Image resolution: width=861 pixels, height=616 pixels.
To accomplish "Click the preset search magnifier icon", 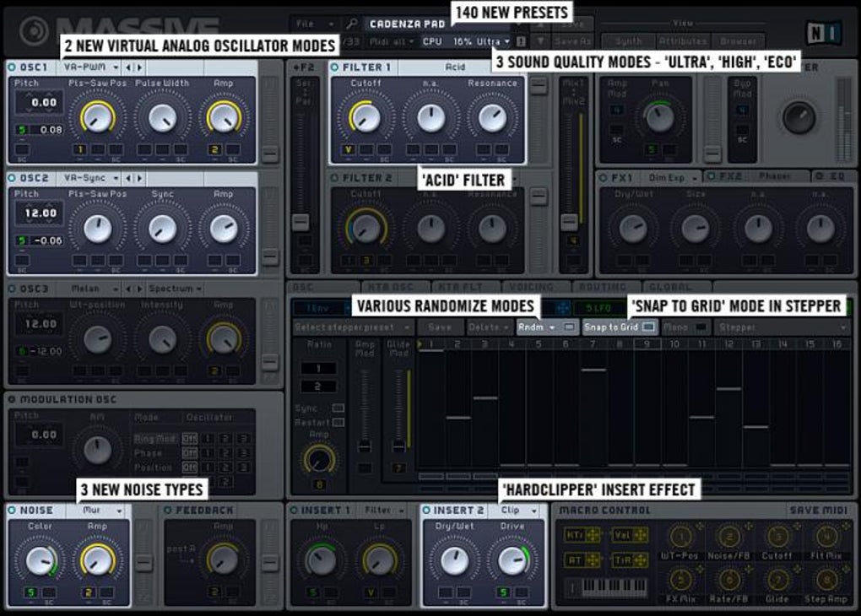I will click(x=351, y=24).
